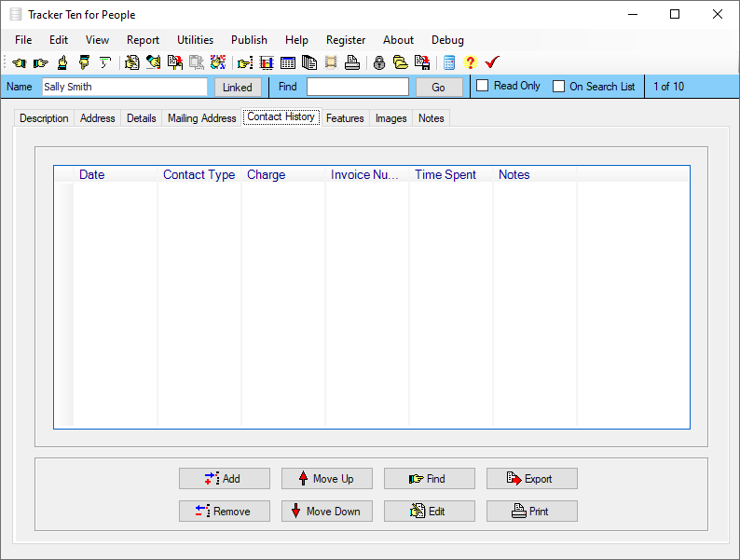The width and height of the screenshot is (740, 560).
Task: Click the Name field containing Sally Smith
Action: tap(125, 87)
